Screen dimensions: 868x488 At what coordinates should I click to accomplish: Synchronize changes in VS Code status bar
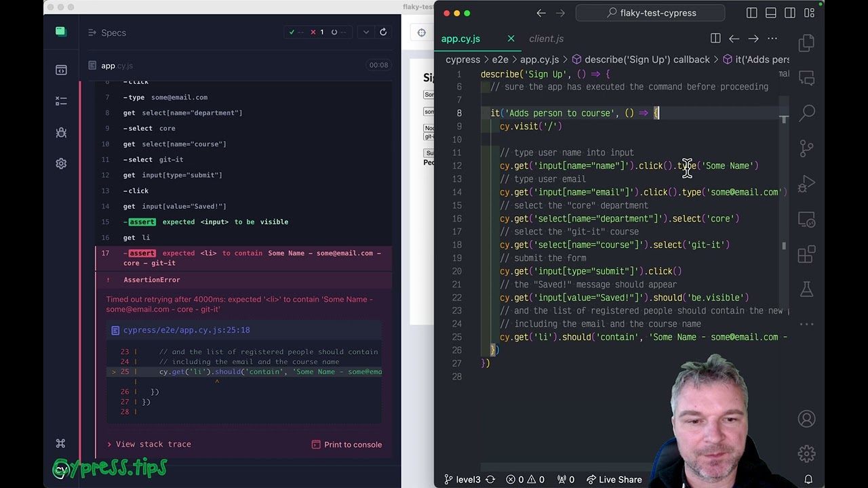492,479
